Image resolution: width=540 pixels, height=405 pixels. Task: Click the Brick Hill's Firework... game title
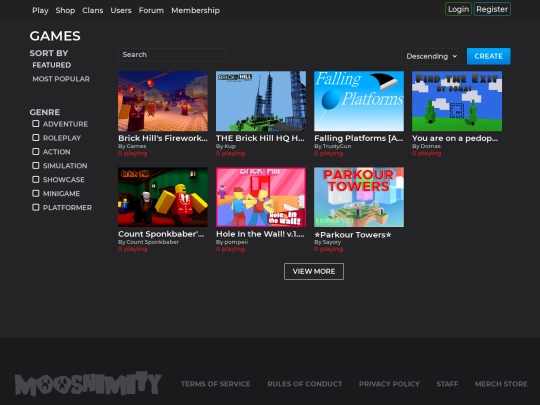pos(163,138)
